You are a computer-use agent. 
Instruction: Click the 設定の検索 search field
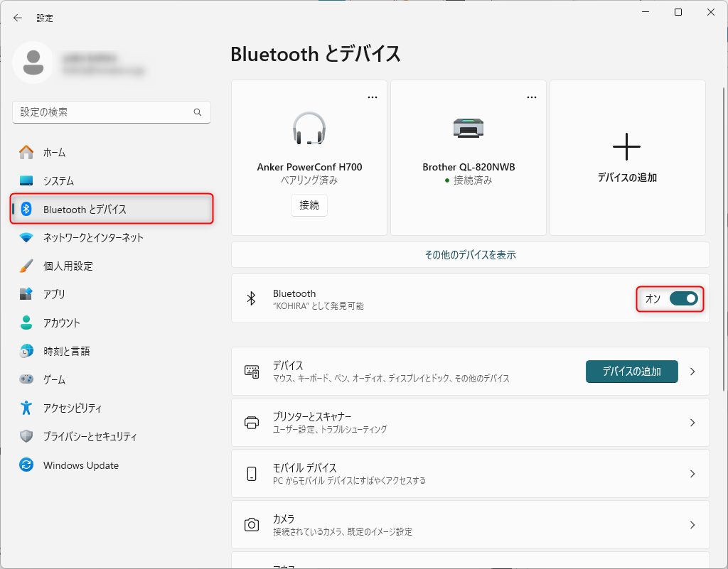(103, 112)
